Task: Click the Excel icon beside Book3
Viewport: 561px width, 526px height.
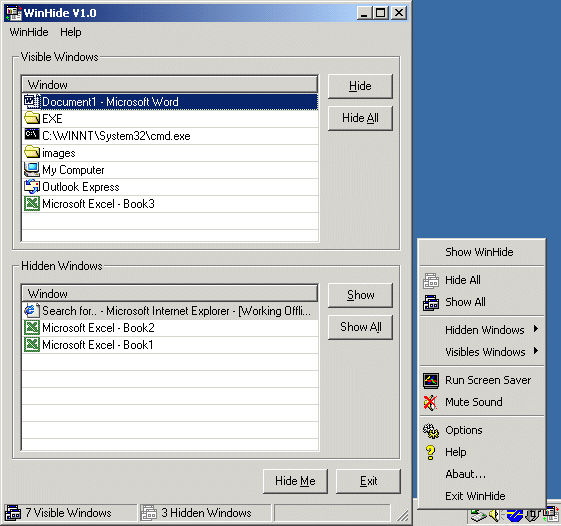Action: 31,204
